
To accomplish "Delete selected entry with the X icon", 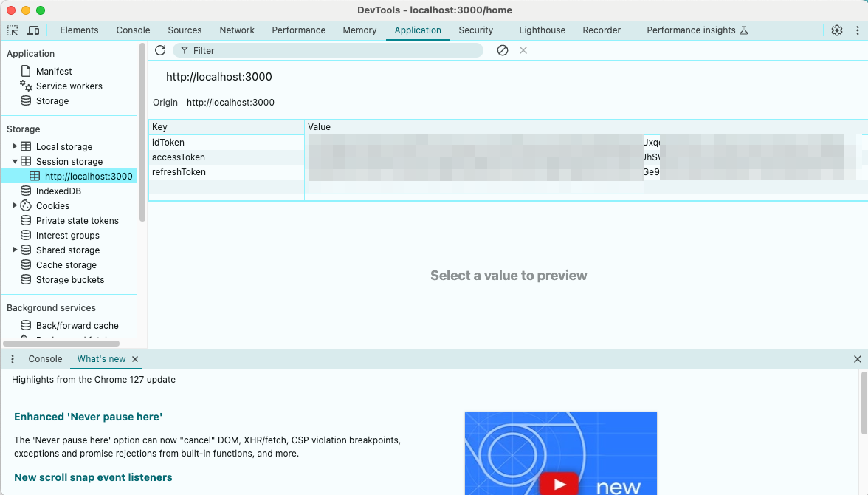I will 523,50.
